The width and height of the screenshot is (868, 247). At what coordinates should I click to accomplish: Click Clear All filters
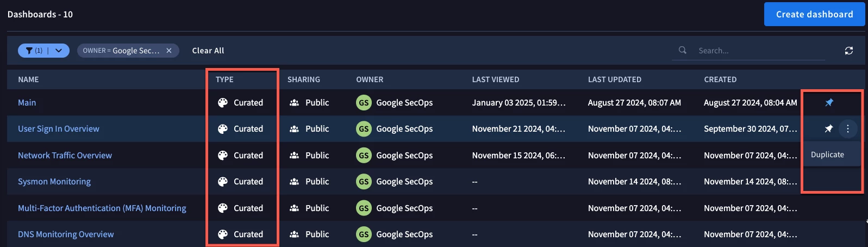point(208,51)
